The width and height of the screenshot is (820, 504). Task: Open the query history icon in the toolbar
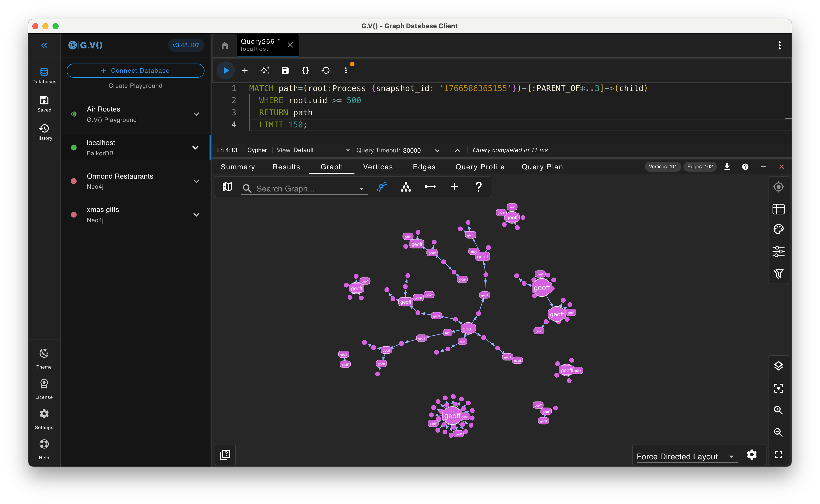pyautogui.click(x=325, y=70)
